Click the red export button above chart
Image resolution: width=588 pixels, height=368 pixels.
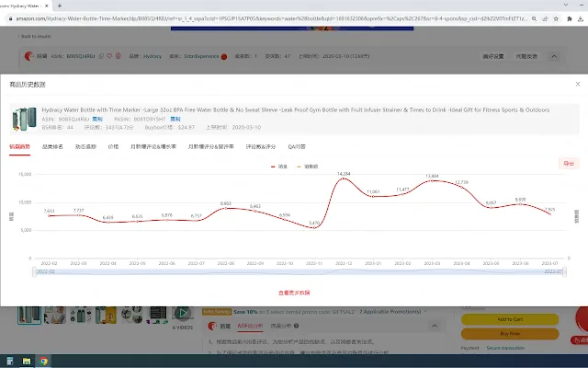[x=569, y=164]
